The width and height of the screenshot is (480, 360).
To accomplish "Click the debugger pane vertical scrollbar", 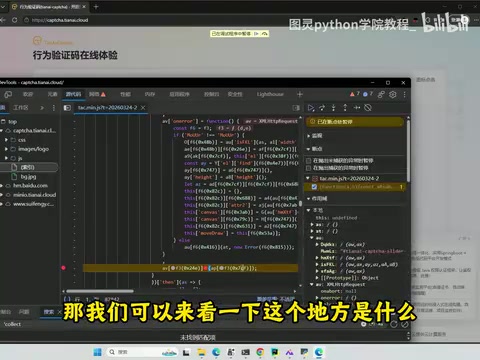I will click(408, 150).
